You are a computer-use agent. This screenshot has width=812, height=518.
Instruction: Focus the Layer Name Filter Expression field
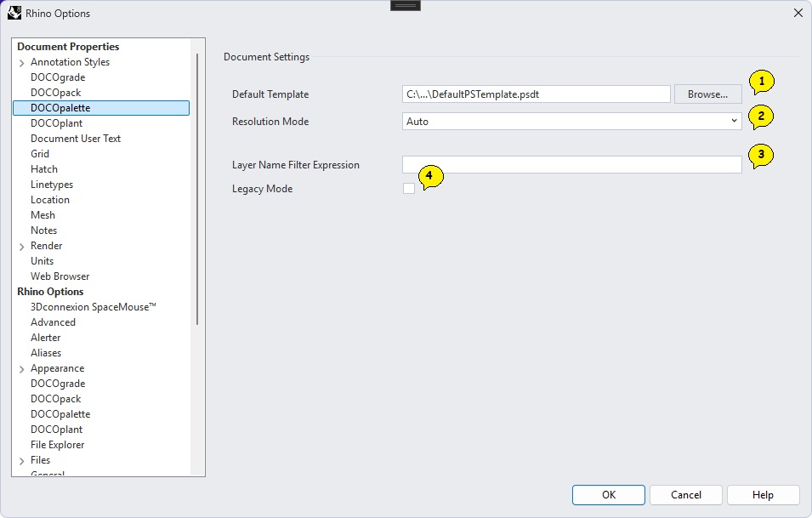571,165
